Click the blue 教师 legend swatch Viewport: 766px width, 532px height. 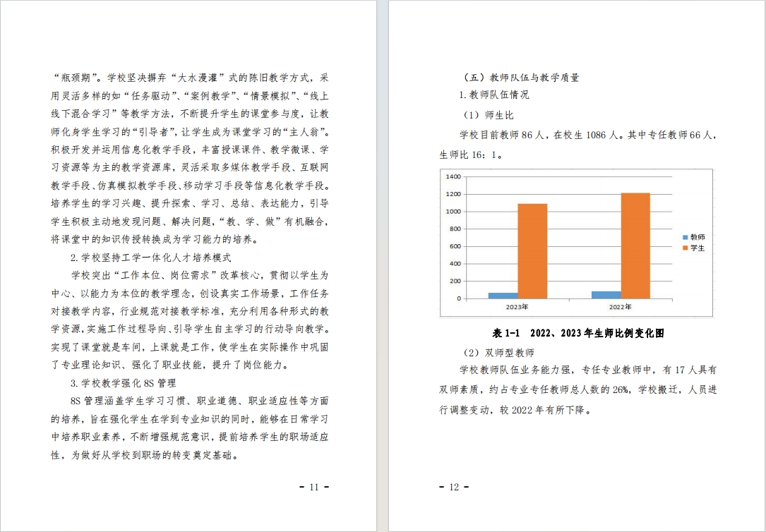[686, 238]
